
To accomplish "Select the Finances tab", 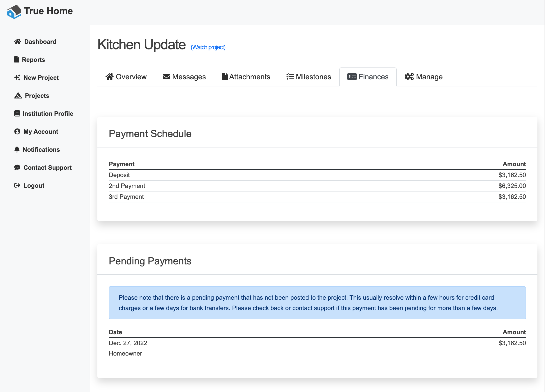I will (x=368, y=77).
